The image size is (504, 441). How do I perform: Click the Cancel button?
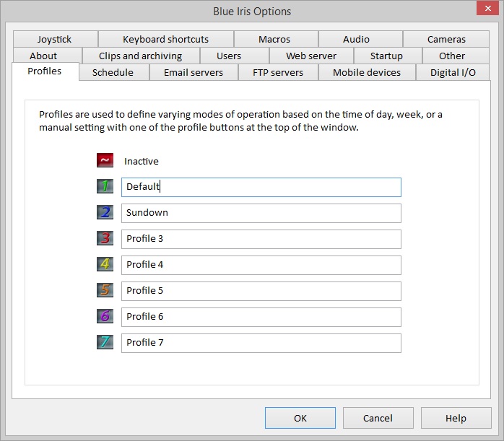point(378,418)
